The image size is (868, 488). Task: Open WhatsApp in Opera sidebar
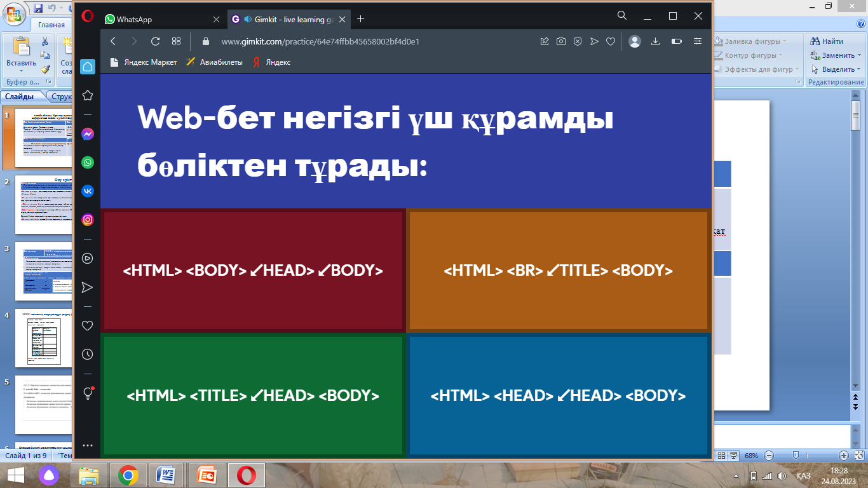click(x=88, y=162)
